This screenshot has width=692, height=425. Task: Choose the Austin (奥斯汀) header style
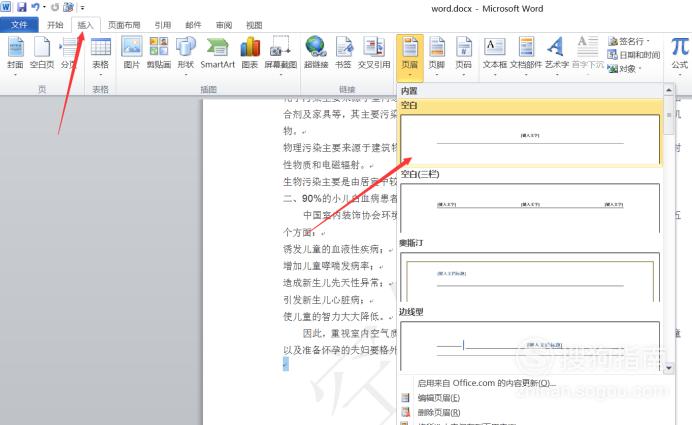coord(530,277)
